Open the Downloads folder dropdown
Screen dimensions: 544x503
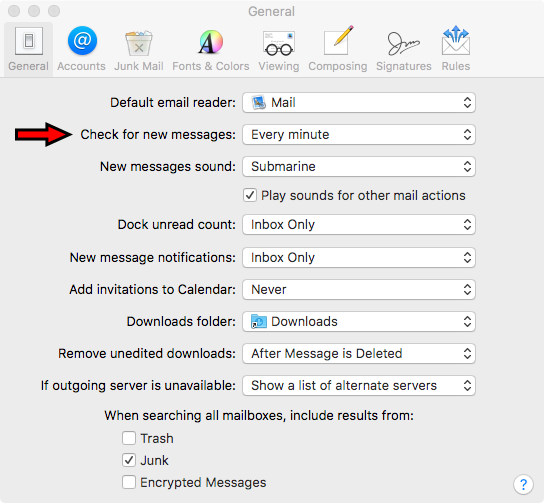pos(359,322)
